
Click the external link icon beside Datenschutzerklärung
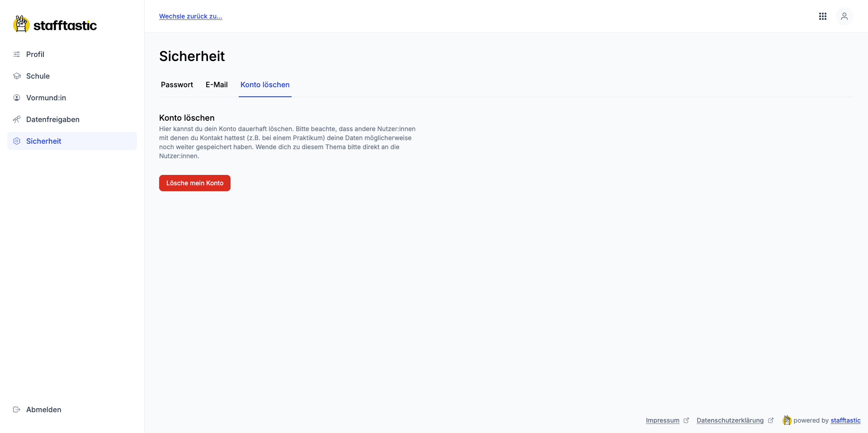771,420
